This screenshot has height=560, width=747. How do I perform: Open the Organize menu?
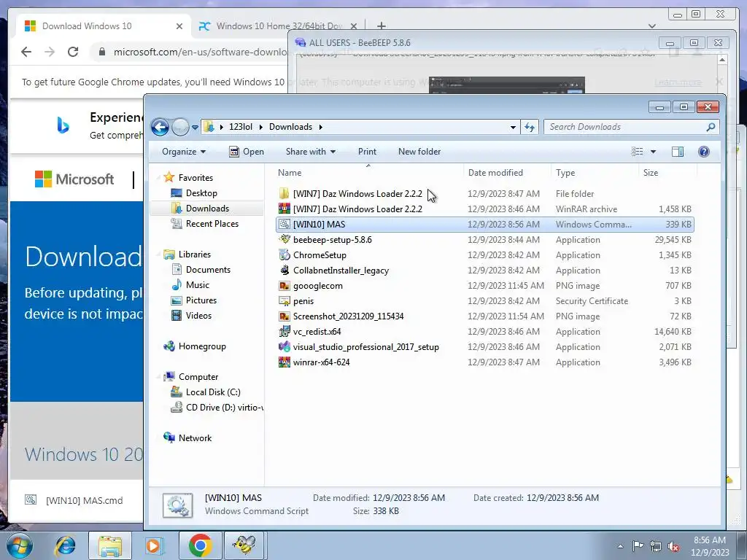coord(183,152)
